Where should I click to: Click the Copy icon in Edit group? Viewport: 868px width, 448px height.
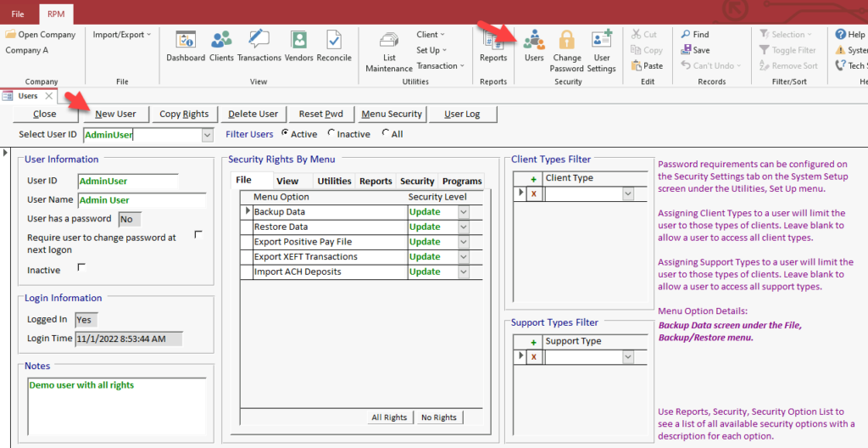(636, 50)
